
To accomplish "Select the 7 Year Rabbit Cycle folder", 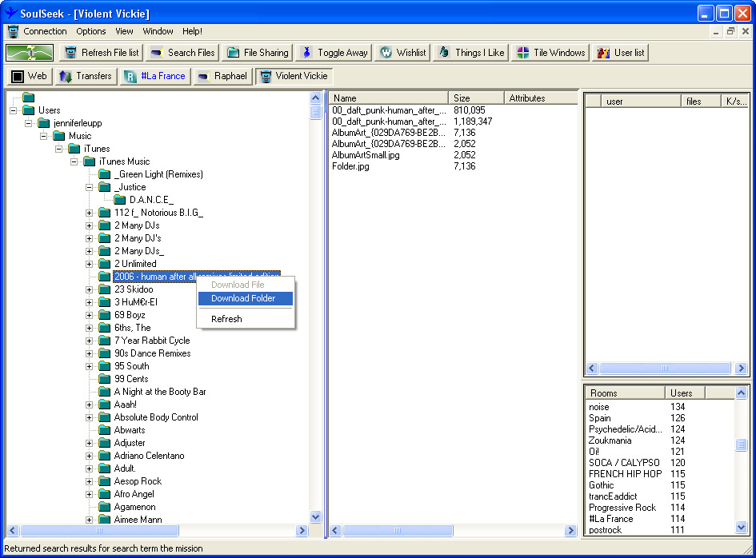I will click(x=152, y=341).
